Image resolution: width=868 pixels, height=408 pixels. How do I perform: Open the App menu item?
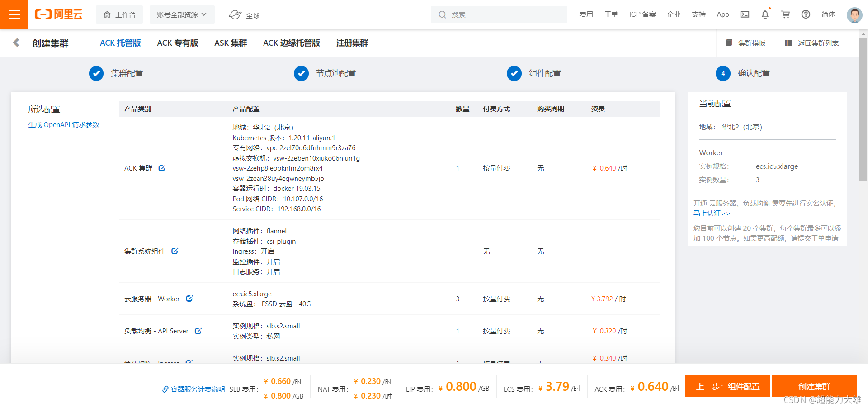[x=722, y=14]
